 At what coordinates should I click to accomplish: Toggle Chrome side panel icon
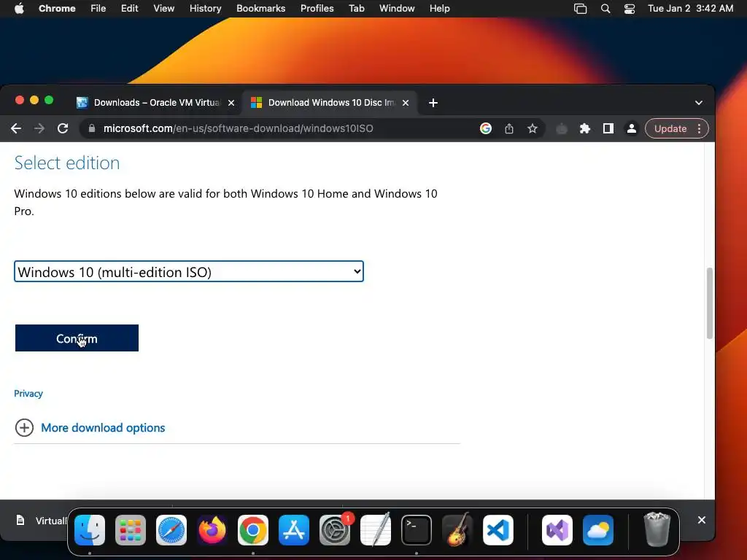(x=608, y=128)
